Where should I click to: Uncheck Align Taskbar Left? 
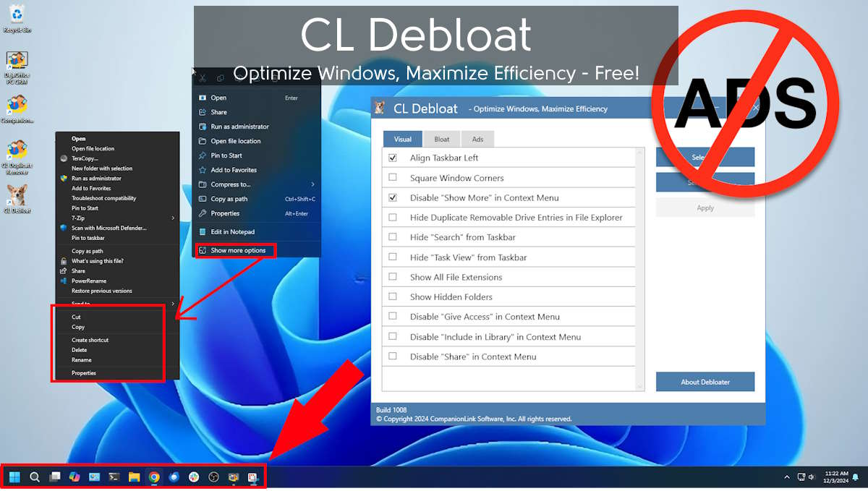coord(393,158)
